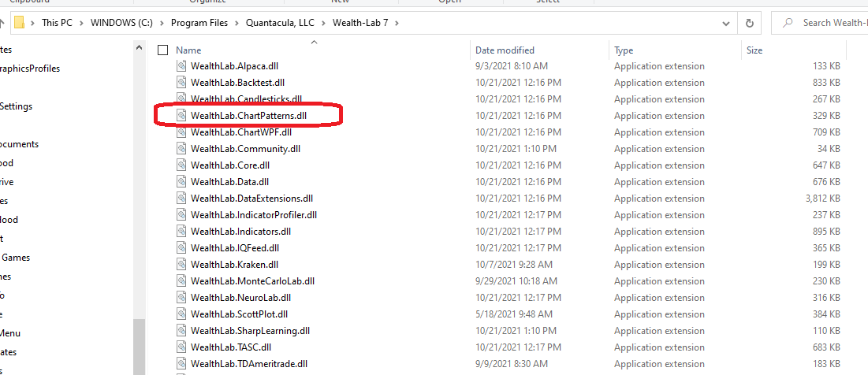Click date 10/7/2021 9:28 AM
Screen dimensions: 868x375
tap(514, 265)
